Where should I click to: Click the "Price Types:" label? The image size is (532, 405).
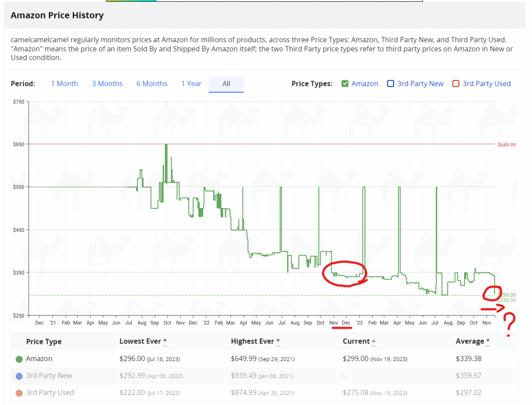tap(312, 83)
